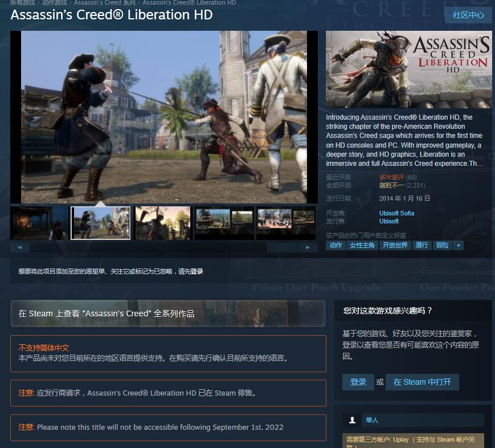Open the 动作游戏 breadcrumb
Image resolution: width=495 pixels, height=448 pixels.
[54, 3]
